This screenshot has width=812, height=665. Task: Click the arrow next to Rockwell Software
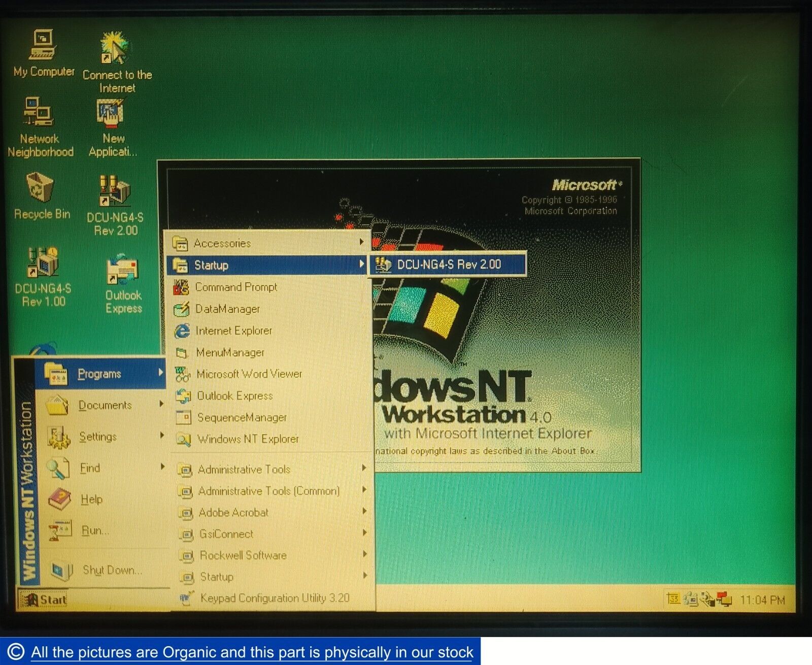click(364, 554)
